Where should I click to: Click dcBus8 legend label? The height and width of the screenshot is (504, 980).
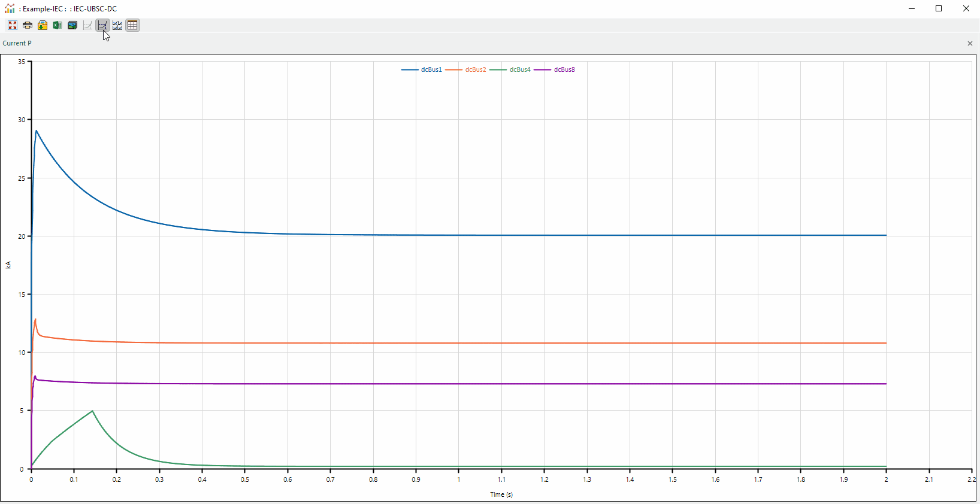pyautogui.click(x=564, y=69)
